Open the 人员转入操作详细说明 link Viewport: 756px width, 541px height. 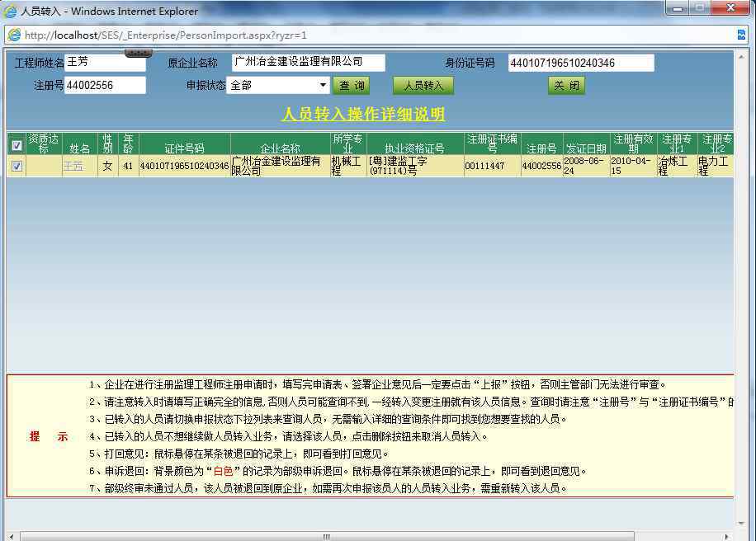click(x=363, y=114)
